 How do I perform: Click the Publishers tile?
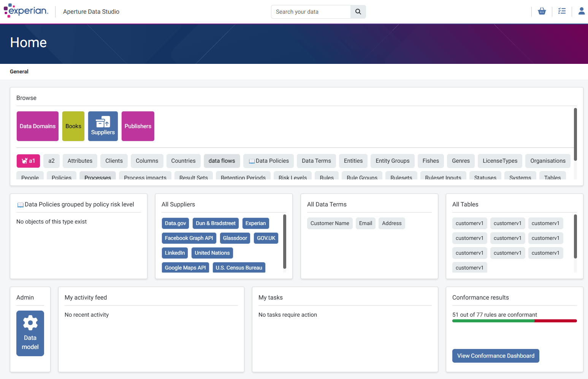tap(138, 126)
